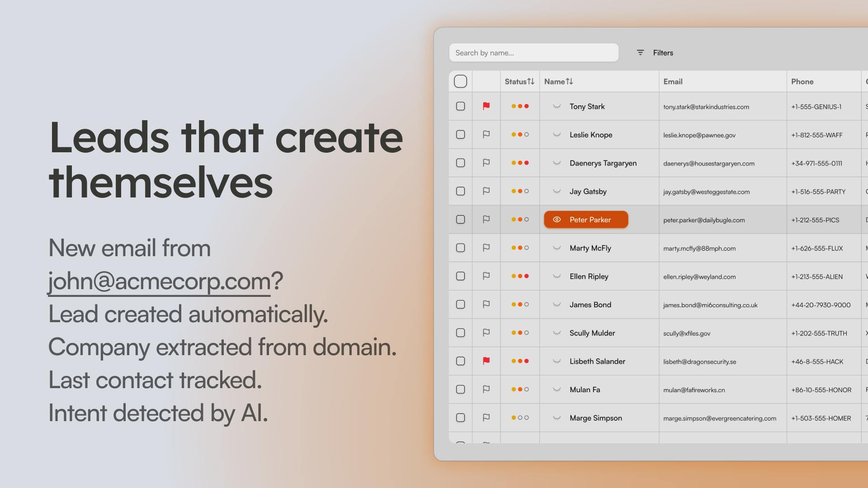
Task: Flag the Mulan Fa lead
Action: click(x=486, y=389)
